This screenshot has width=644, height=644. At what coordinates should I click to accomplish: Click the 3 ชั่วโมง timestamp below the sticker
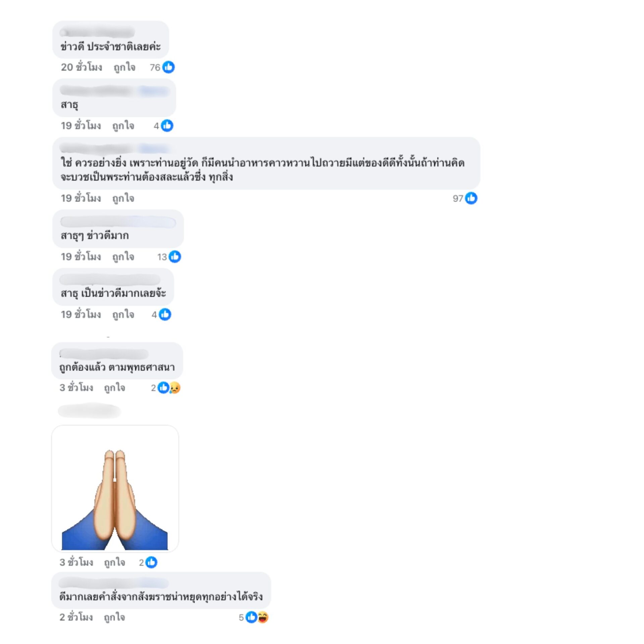click(x=76, y=562)
